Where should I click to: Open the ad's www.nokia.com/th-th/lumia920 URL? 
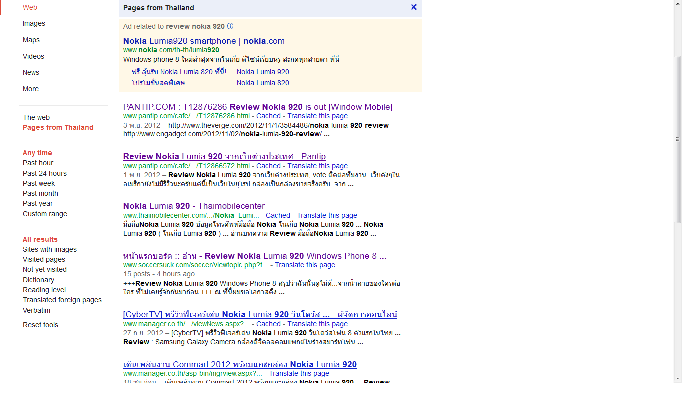(x=171, y=50)
